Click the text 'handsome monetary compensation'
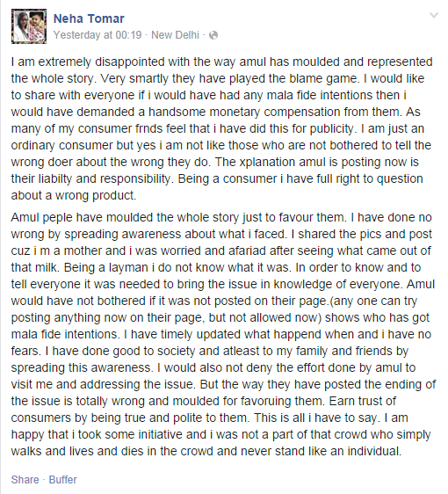This screenshot has height=494, width=448. coord(244,112)
